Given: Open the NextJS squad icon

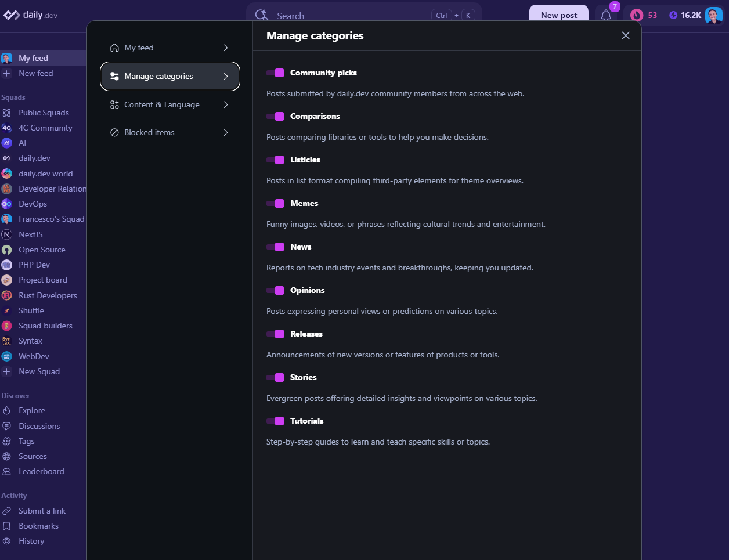Looking at the screenshot, I should 7,234.
